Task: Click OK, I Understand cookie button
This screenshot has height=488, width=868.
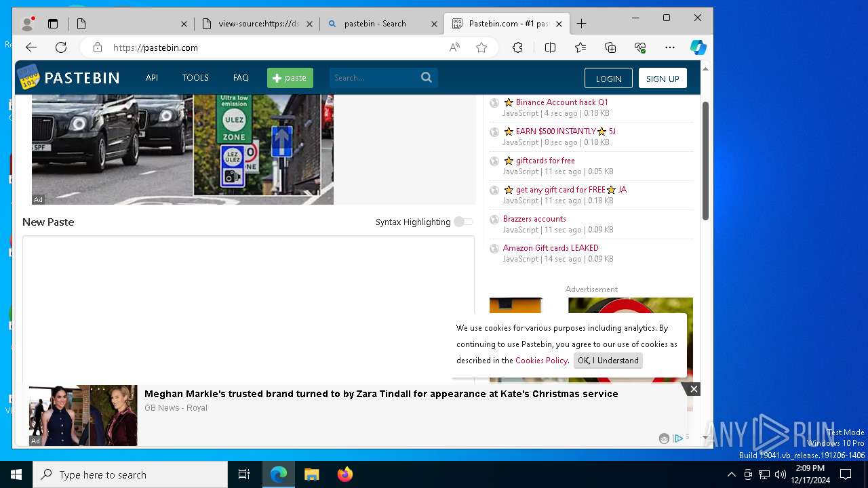Action: pos(608,361)
